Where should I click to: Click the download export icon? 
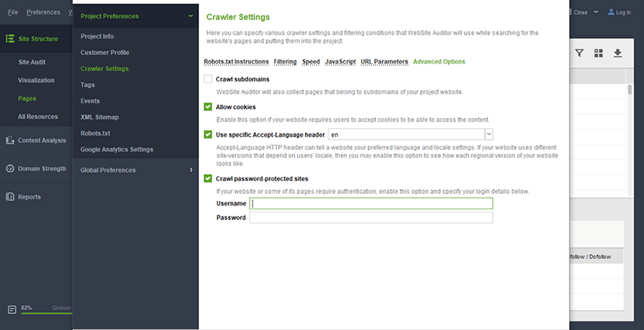[618, 53]
